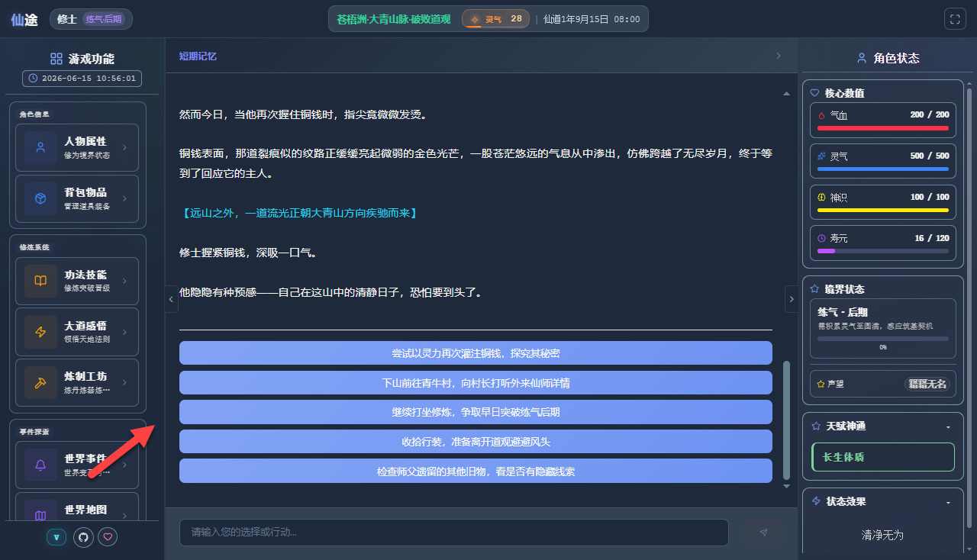
Task: Click the 灵气 sparkle icon in stats
Action: click(x=822, y=156)
